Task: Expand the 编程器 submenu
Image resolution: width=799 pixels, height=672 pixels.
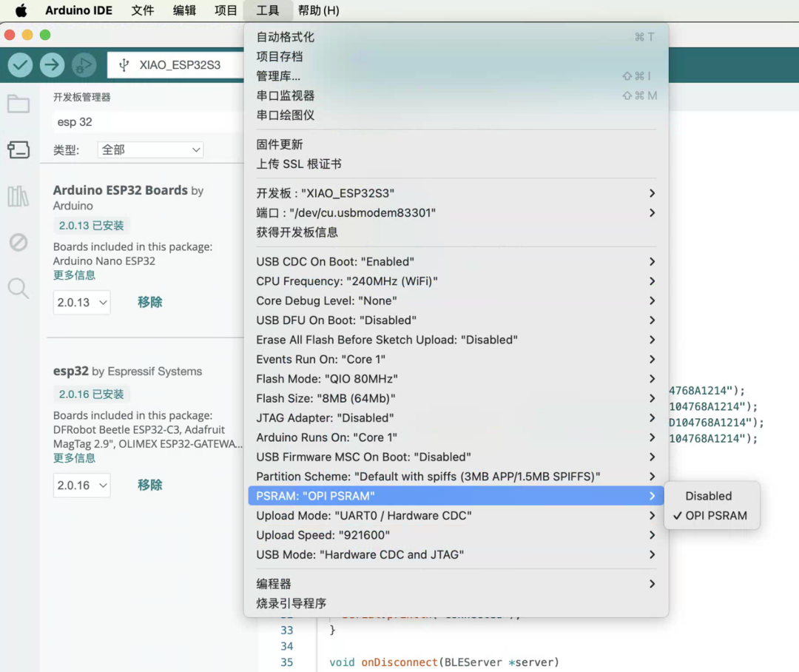Action: coord(456,584)
